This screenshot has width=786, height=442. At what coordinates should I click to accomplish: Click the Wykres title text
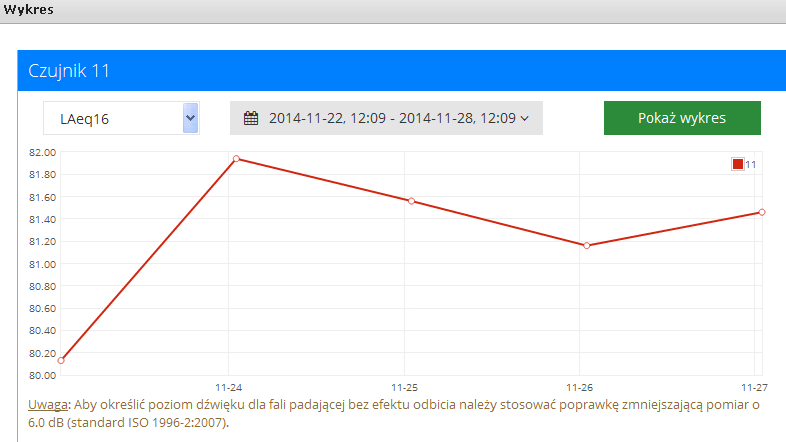(29, 10)
